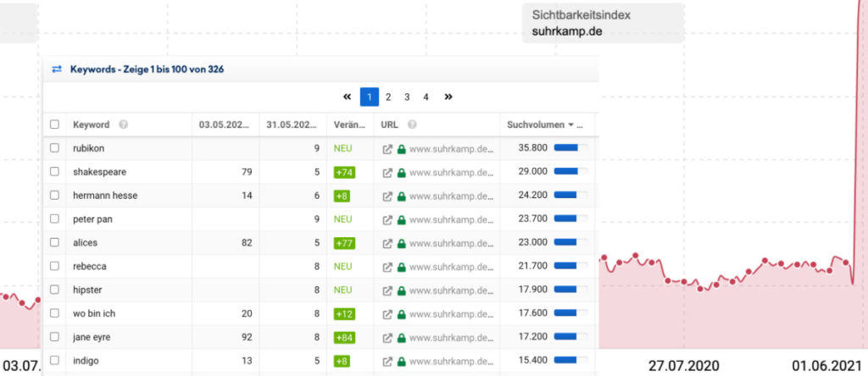Switch to page 2 of keyword results
The image size is (868, 376).
(x=388, y=97)
